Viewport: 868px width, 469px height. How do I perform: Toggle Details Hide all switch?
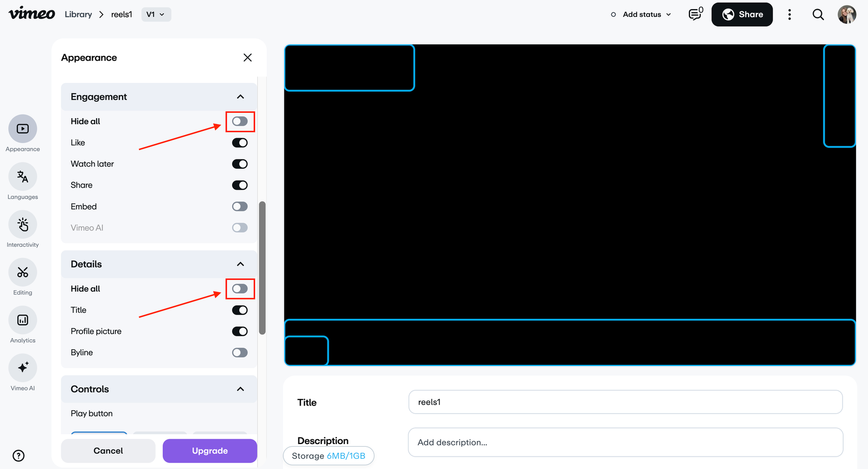(x=240, y=289)
